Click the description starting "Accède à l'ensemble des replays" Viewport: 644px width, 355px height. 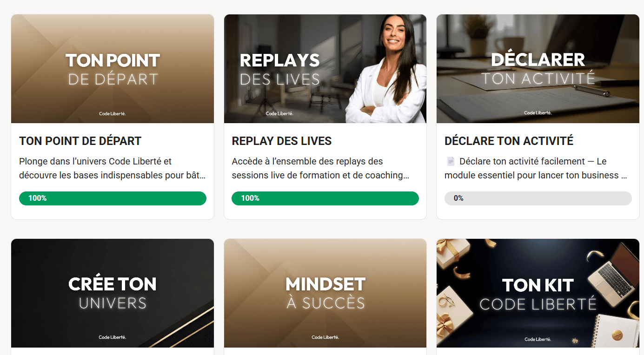pyautogui.click(x=320, y=168)
